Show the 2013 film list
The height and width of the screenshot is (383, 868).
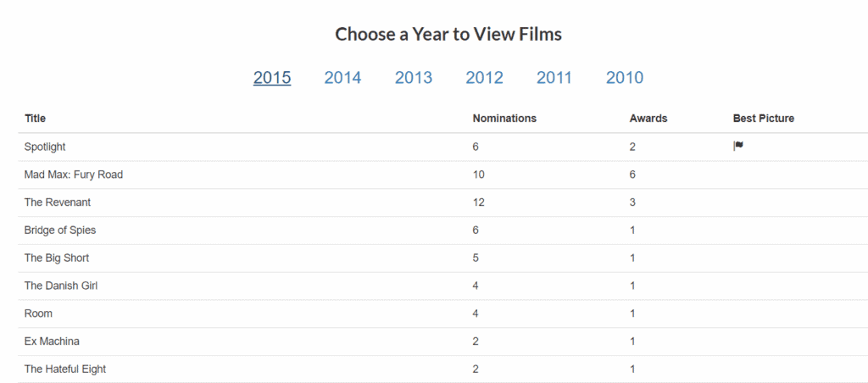tap(414, 78)
